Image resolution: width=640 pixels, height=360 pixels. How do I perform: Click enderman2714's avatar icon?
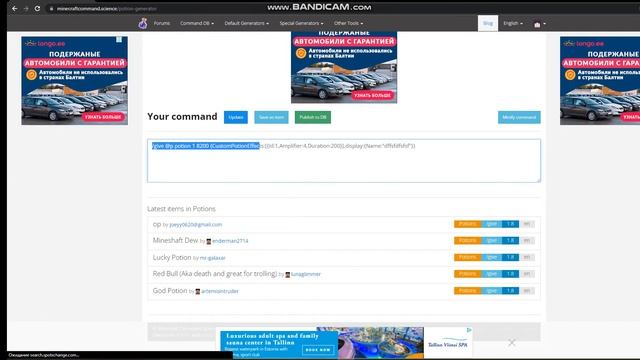pyautogui.click(x=209, y=242)
